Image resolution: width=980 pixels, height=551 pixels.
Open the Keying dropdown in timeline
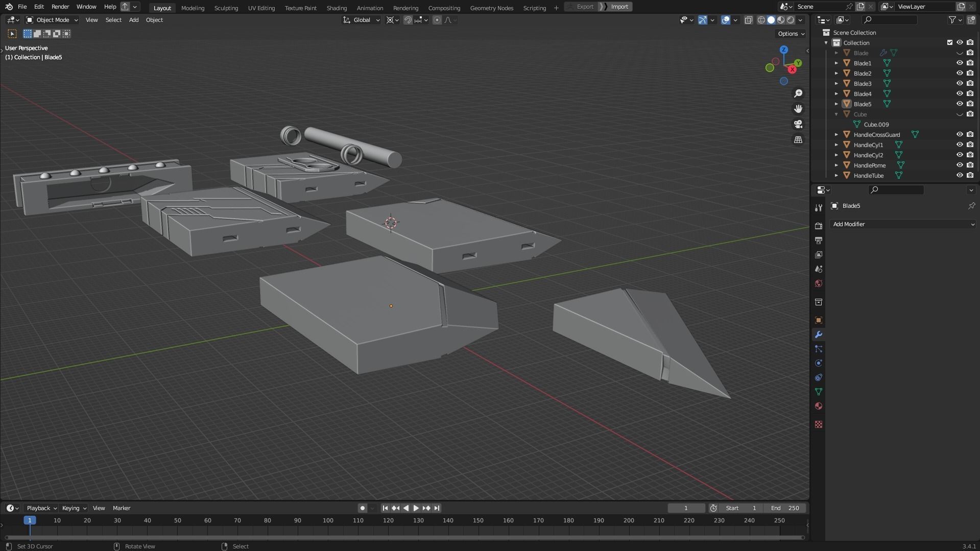point(74,508)
